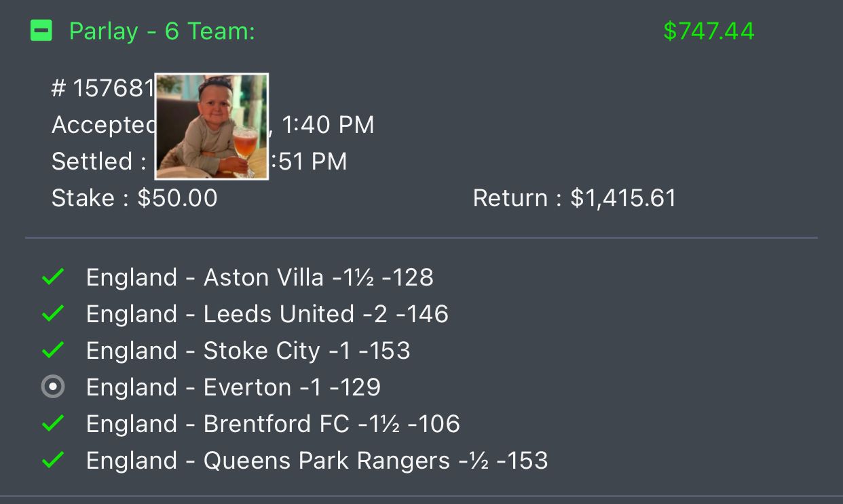
Task: Click the Stoke City green checkmark
Action: pos(52,350)
